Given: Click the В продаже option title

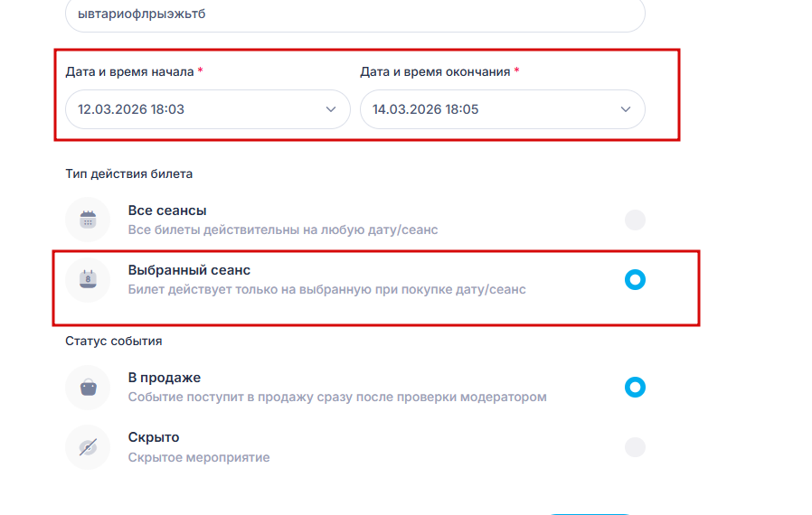Looking at the screenshot, I should point(164,378).
